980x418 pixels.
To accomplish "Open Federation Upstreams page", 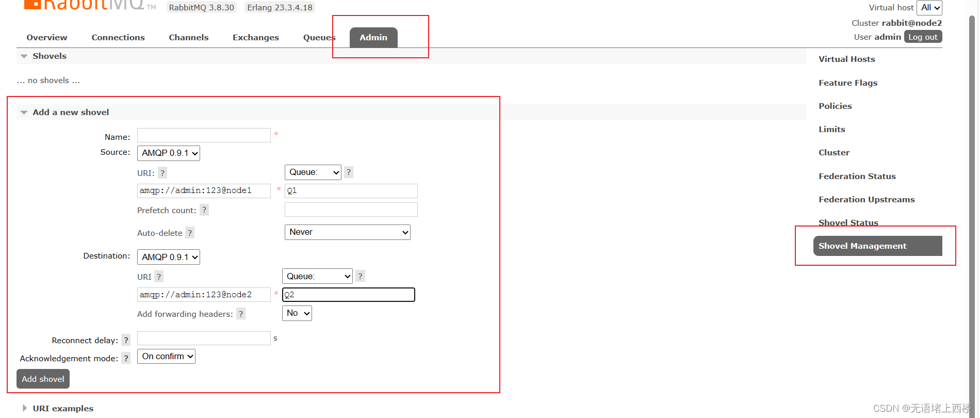I will click(x=867, y=199).
